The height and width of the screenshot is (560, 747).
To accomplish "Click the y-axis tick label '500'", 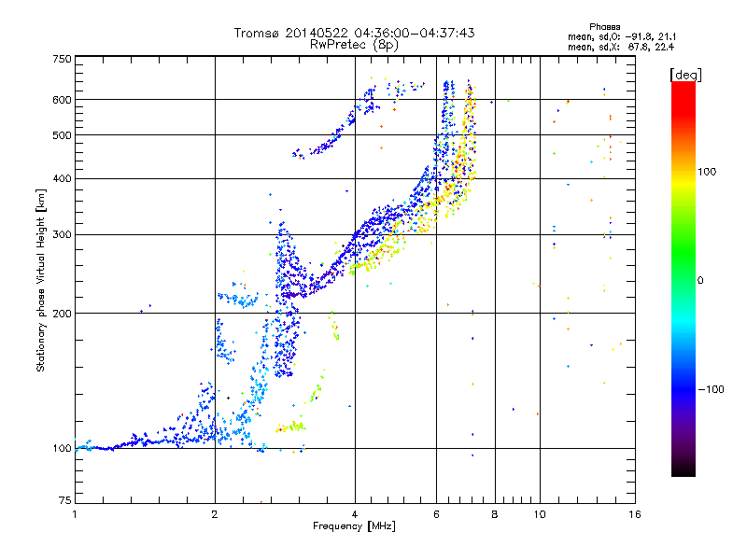I will [x=62, y=135].
